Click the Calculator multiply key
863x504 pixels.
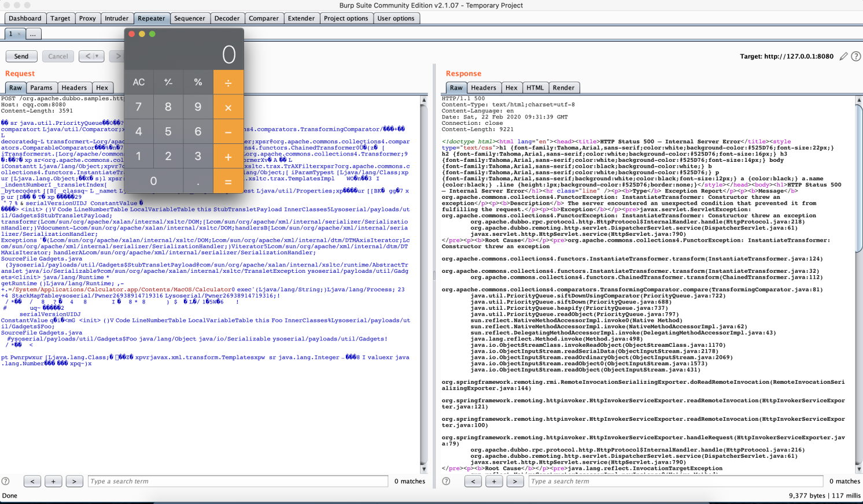click(x=228, y=107)
